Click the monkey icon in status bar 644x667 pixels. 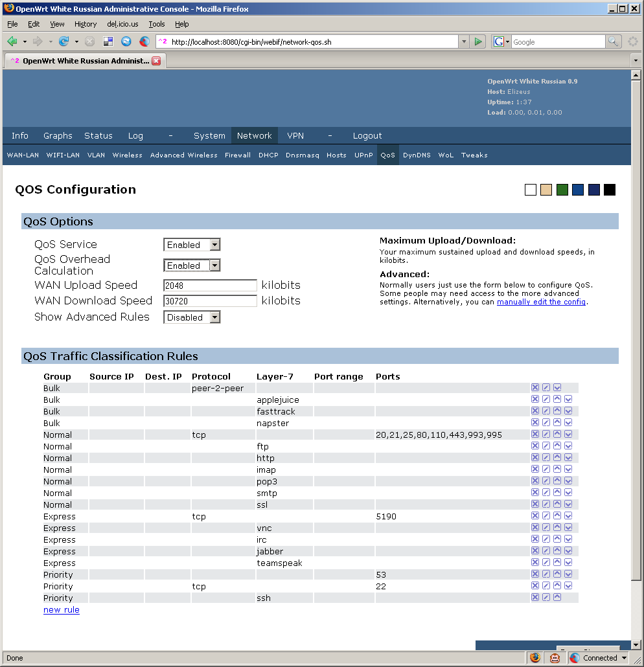pos(555,658)
